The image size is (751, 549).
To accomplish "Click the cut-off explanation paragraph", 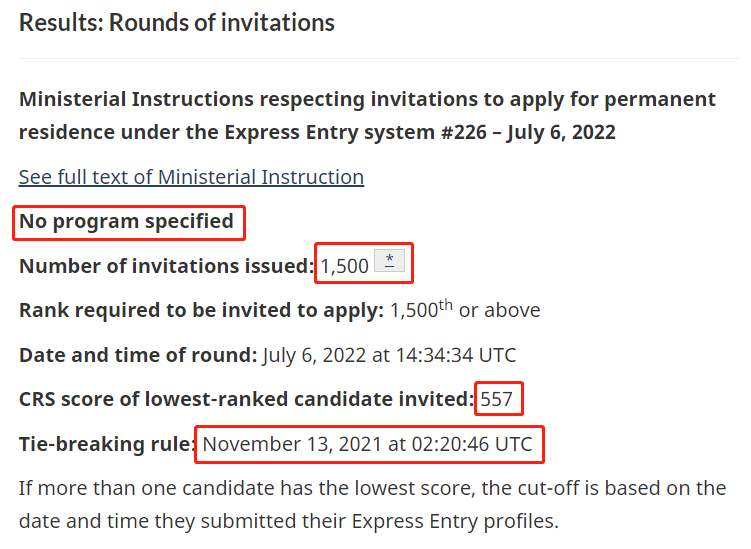I will tap(372, 505).
